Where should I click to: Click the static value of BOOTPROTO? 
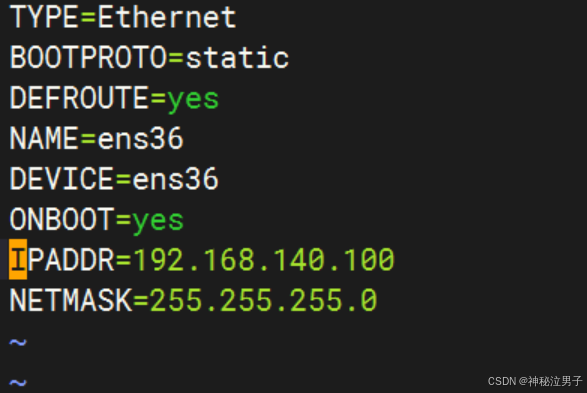pos(237,58)
